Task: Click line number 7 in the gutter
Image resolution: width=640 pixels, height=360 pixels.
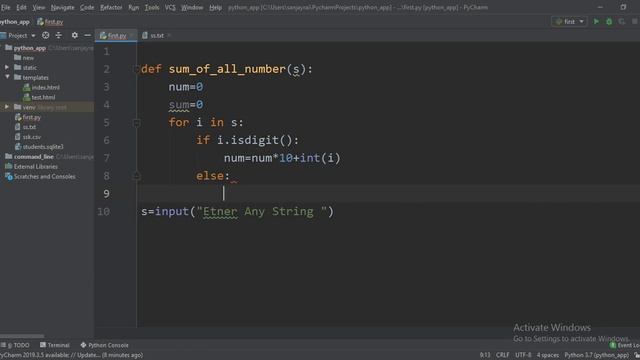Action: tap(107, 158)
